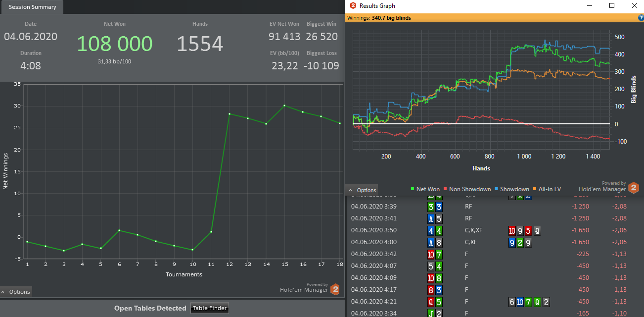The width and height of the screenshot is (644, 317).
Task: Click the Winnings 340,7 big blinds header
Action: coord(379,18)
